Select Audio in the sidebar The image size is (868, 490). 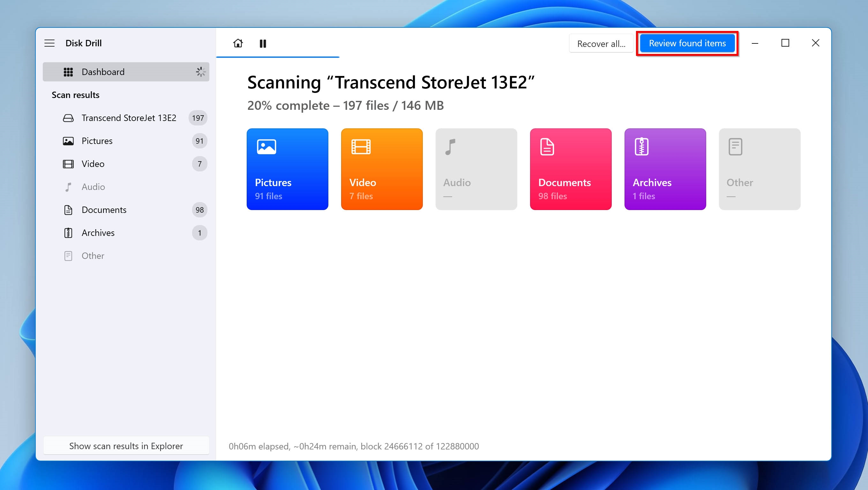pyautogui.click(x=126, y=187)
